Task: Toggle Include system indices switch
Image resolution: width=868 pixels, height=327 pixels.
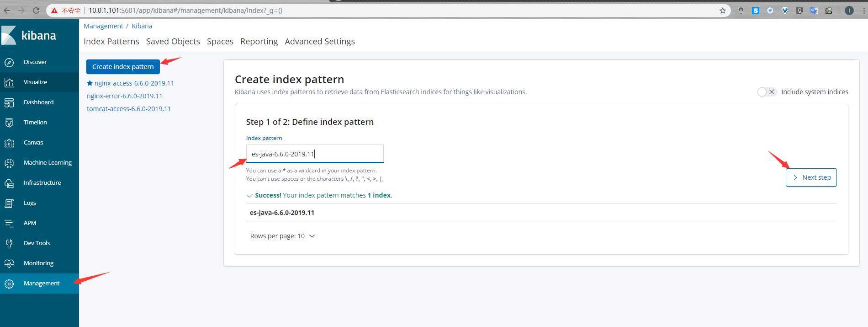Action: coord(767,92)
